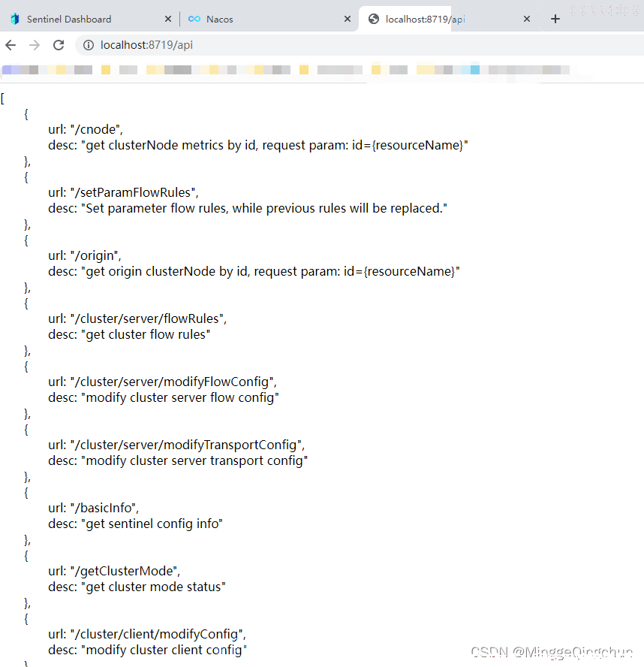The height and width of the screenshot is (667, 644).
Task: Close the Sentinel Dashboard tab
Action: pos(168,19)
